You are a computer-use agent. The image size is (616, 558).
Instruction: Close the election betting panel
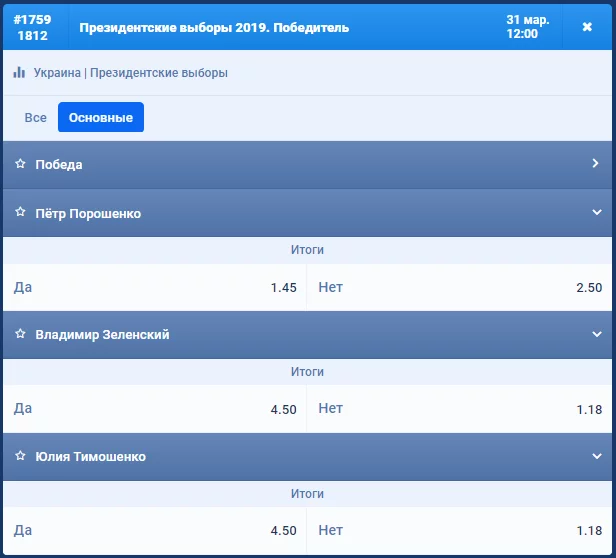coord(587,27)
